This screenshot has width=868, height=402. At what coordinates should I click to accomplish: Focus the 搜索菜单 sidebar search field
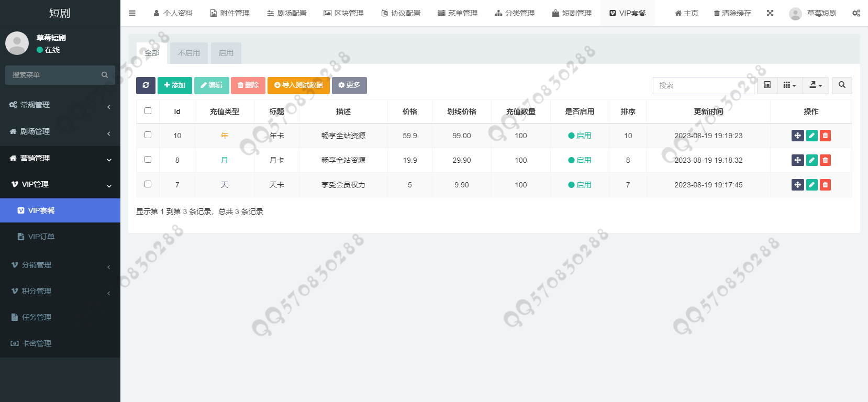pos(52,75)
